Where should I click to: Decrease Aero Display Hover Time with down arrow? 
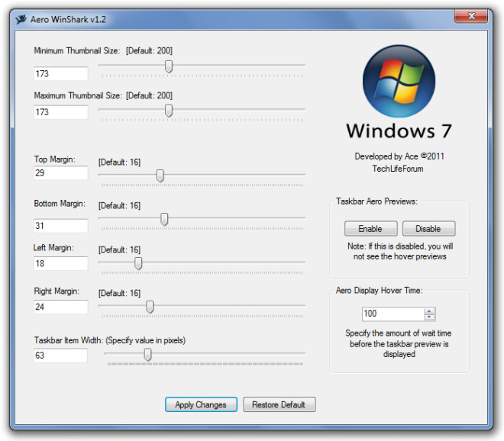[429, 317]
